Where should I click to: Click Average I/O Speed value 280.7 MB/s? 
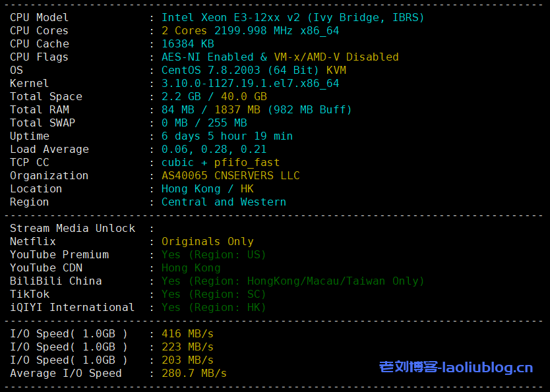(x=194, y=374)
